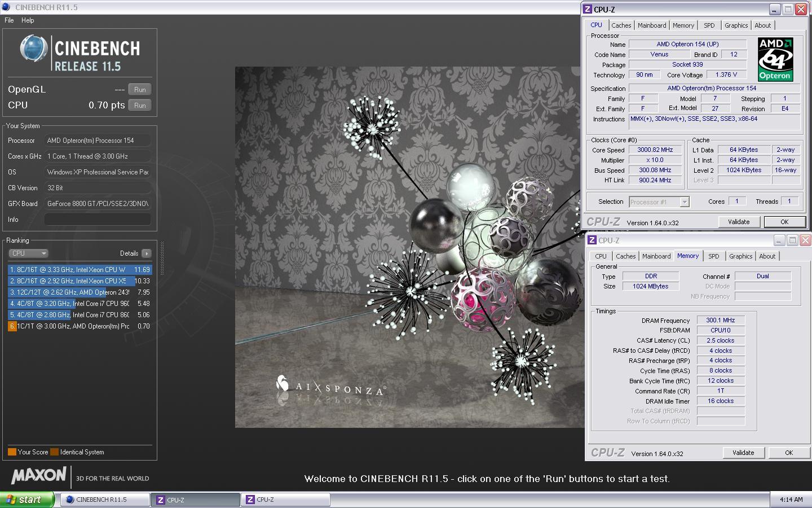
Task: Open the CPU ranking type dropdown
Action: (x=28, y=253)
